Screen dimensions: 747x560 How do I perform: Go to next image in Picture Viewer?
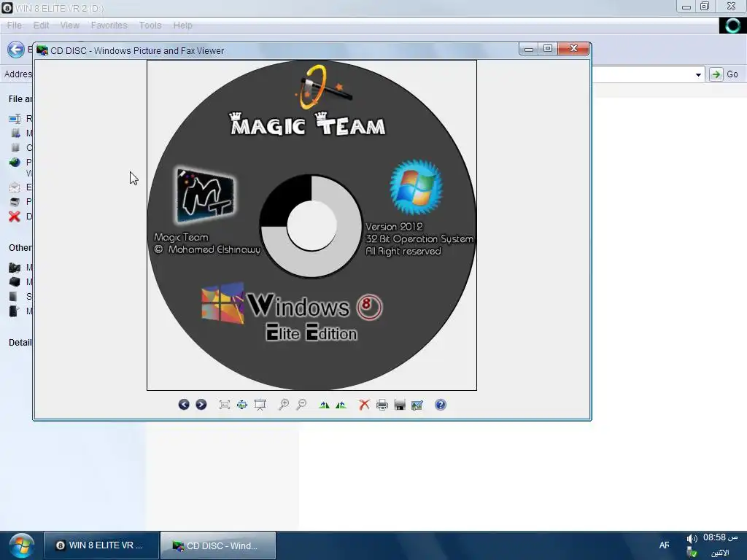(x=201, y=405)
